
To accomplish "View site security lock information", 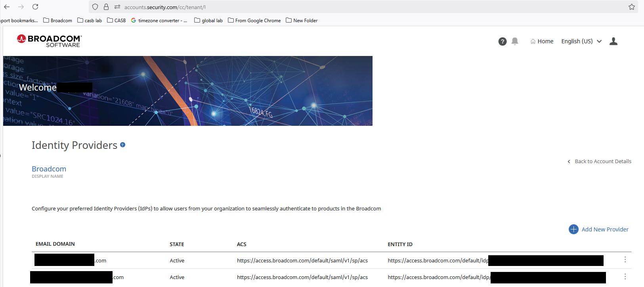I will (106, 7).
